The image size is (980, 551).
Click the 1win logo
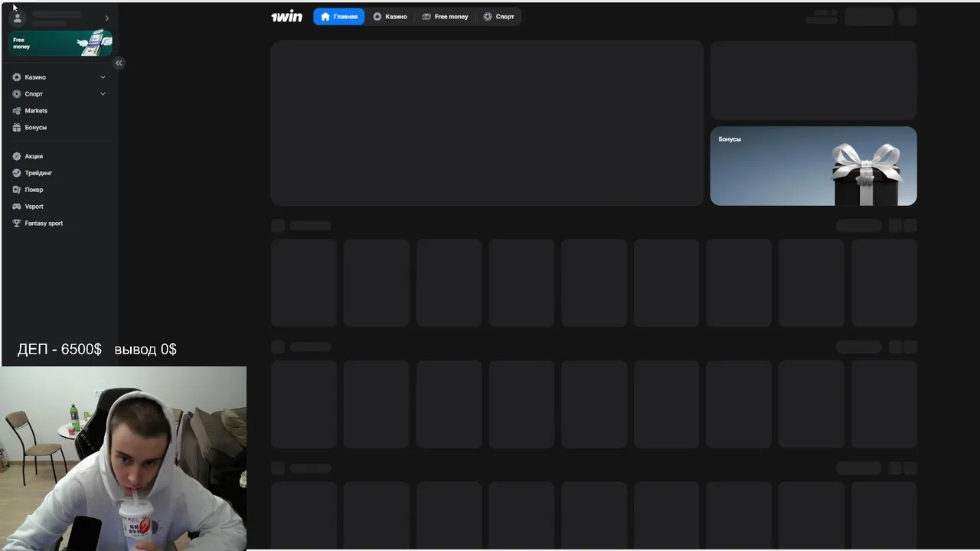(287, 16)
